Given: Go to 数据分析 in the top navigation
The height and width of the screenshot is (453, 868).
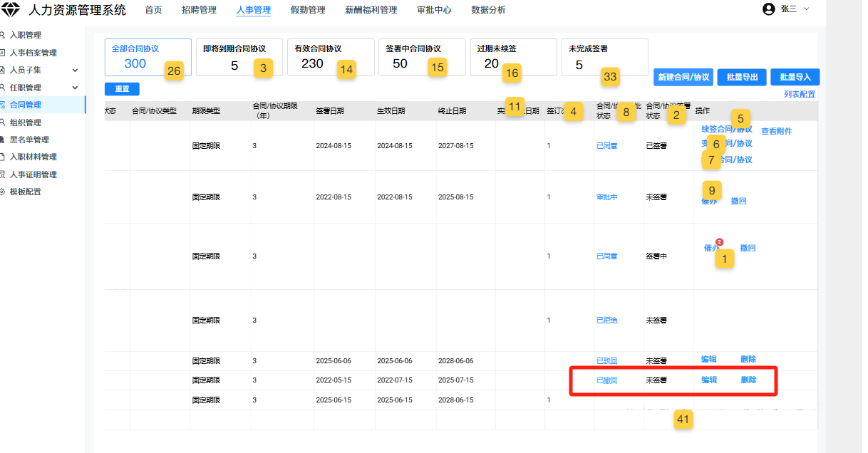Looking at the screenshot, I should tap(488, 10).
